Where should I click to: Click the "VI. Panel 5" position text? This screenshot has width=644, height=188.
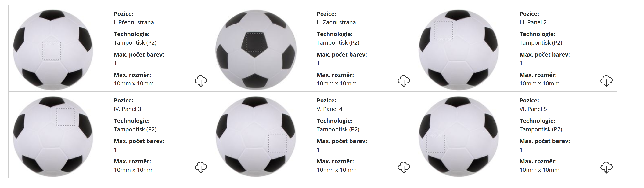[x=533, y=109]
